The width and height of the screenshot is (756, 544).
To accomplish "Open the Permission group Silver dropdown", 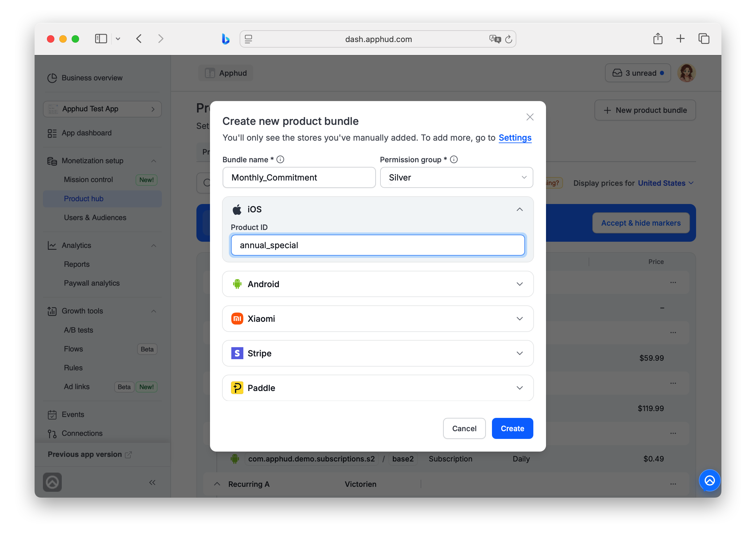I will [456, 177].
